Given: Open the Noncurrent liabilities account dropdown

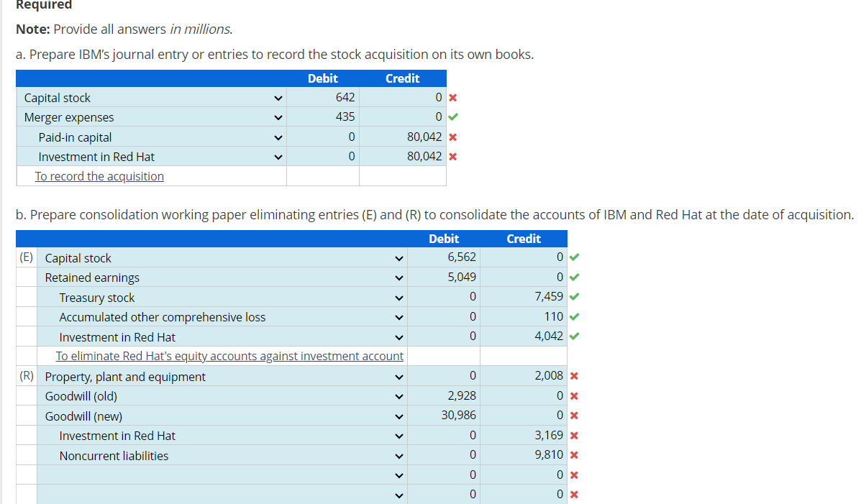Looking at the screenshot, I should point(222,456).
